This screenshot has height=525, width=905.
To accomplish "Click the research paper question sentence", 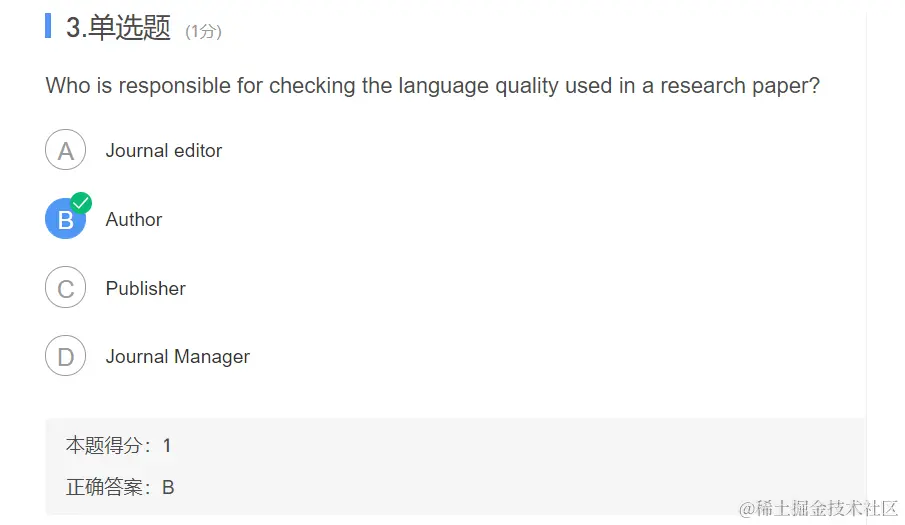I will (x=432, y=86).
